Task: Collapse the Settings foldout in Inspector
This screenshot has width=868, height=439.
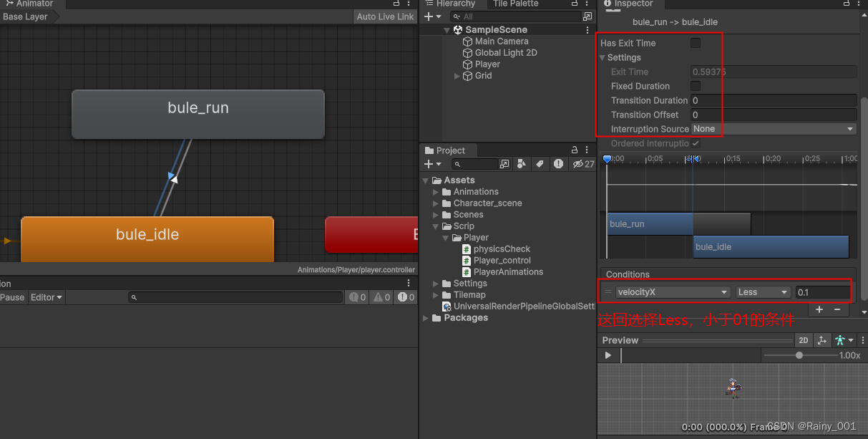Action: (x=603, y=57)
